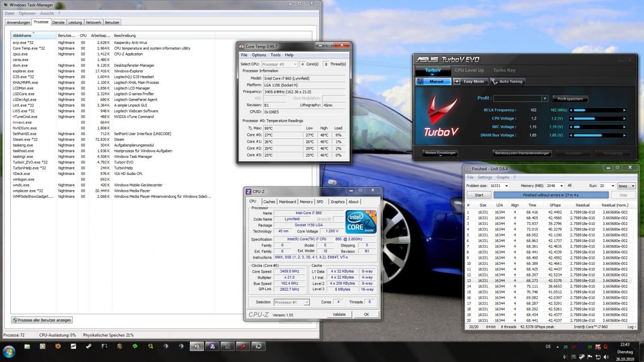This screenshot has width=644, height=362.
Task: Click the red 27° temperature tray icon
Action: (x=574, y=347)
